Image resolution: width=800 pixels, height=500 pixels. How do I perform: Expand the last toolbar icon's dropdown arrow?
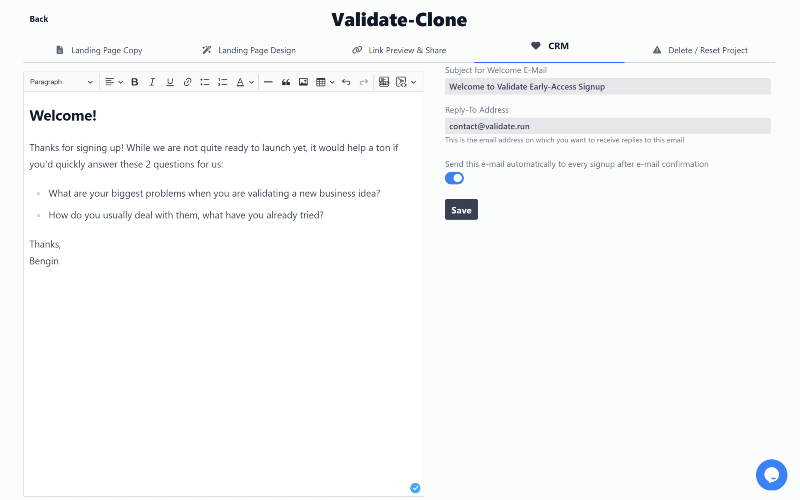coord(413,82)
